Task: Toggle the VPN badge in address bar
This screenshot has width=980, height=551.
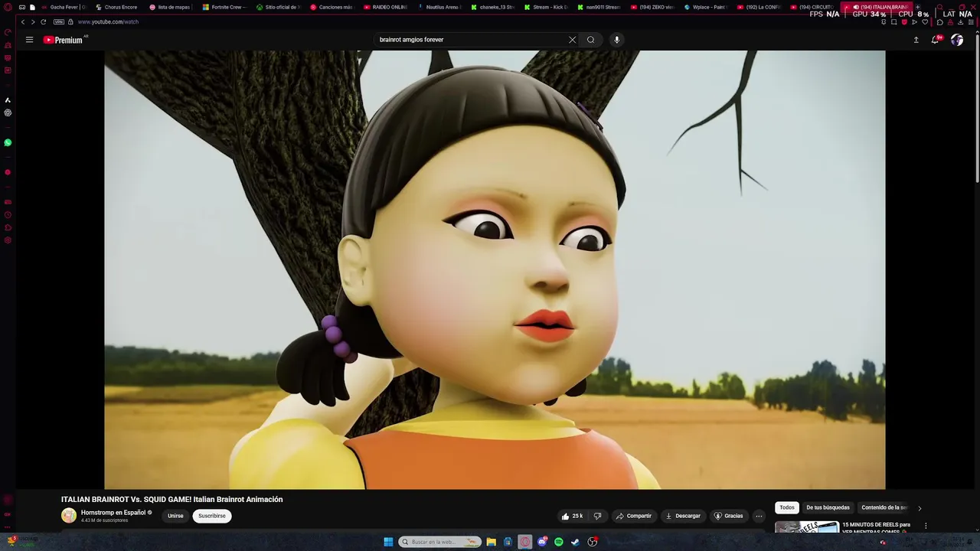Action: point(59,21)
